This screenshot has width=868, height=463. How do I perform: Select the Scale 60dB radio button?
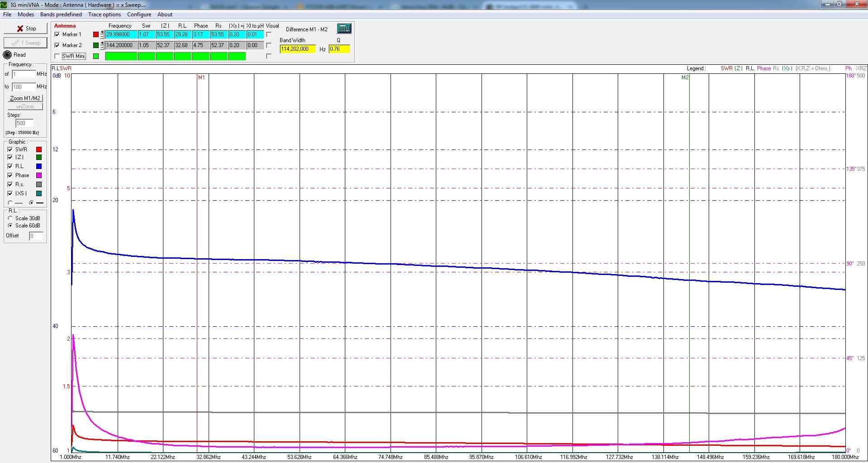click(10, 226)
